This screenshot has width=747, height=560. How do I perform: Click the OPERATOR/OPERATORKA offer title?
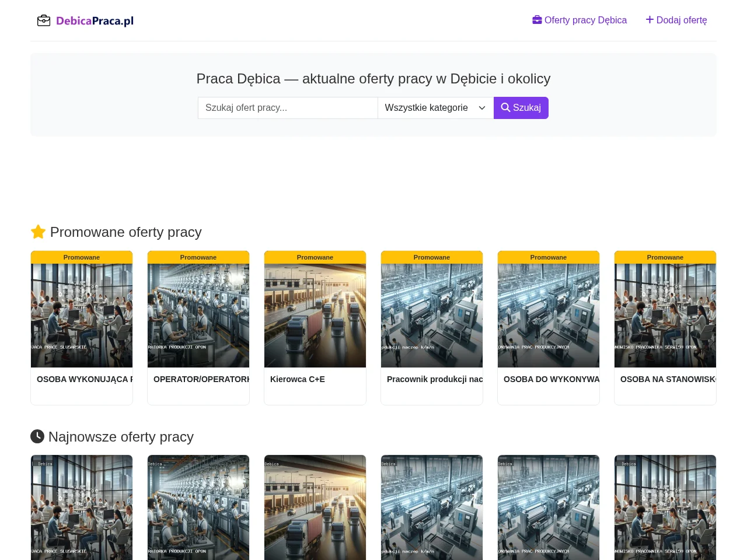click(x=201, y=379)
